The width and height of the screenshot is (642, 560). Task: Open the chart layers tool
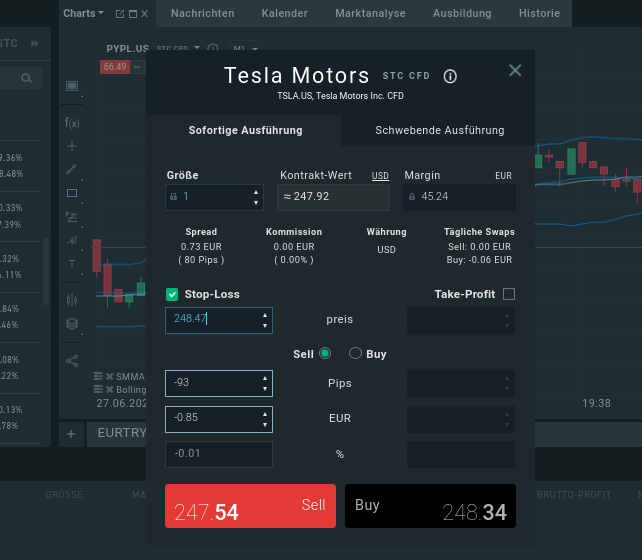tap(72, 324)
